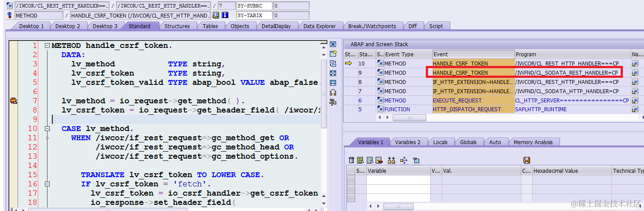Click the first row selector in variables table
The height and width of the screenshot is (211, 644).
[351, 180]
